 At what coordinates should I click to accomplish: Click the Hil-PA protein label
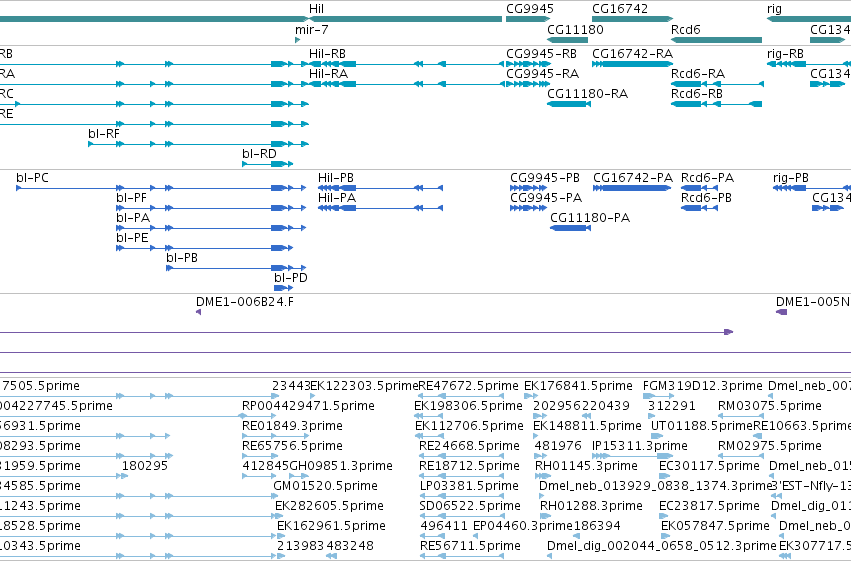coord(337,198)
